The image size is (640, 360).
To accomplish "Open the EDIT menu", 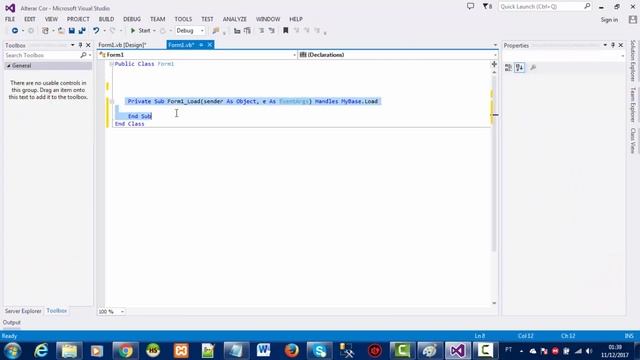I will (30, 19).
